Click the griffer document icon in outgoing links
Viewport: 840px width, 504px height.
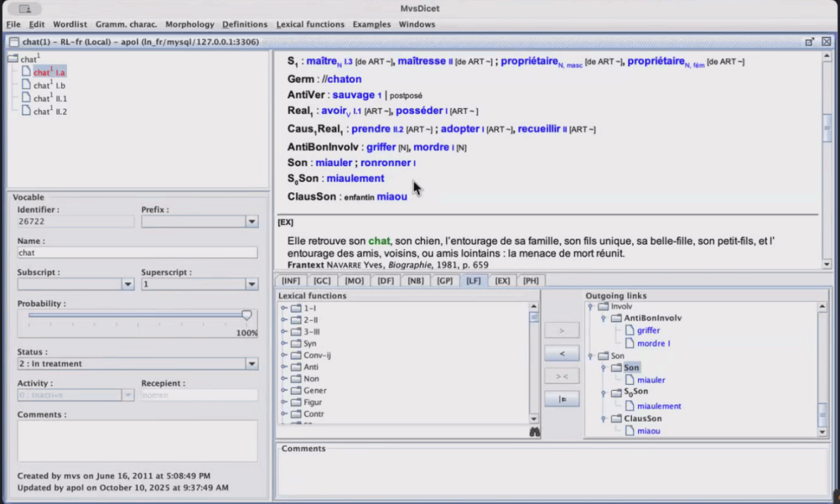[629, 330]
